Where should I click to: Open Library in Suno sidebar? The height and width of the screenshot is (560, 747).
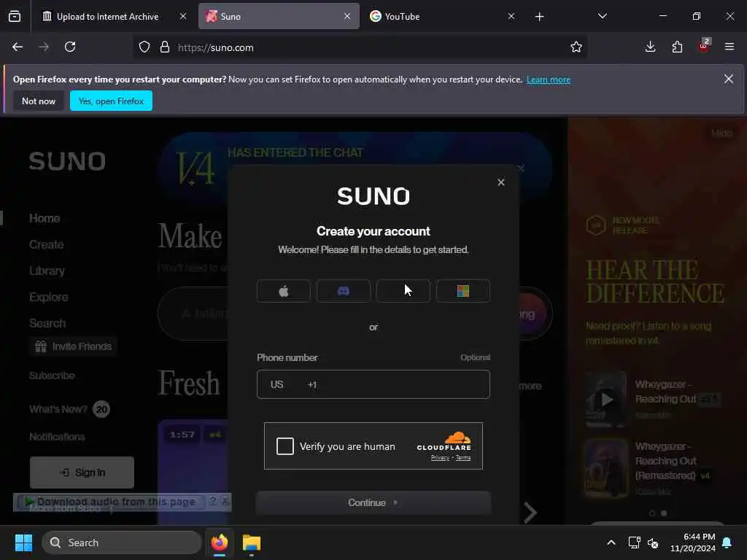point(47,271)
